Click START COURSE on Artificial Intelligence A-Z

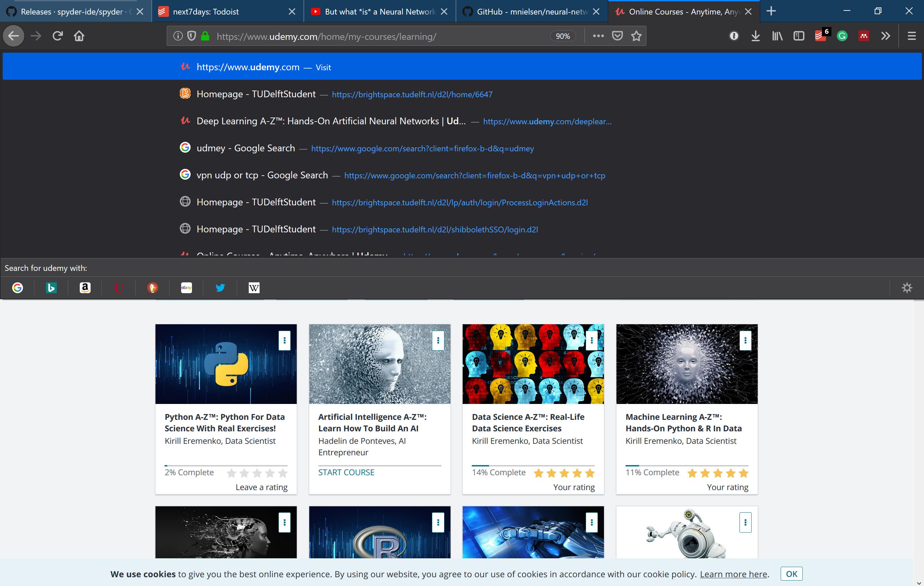pyautogui.click(x=346, y=472)
